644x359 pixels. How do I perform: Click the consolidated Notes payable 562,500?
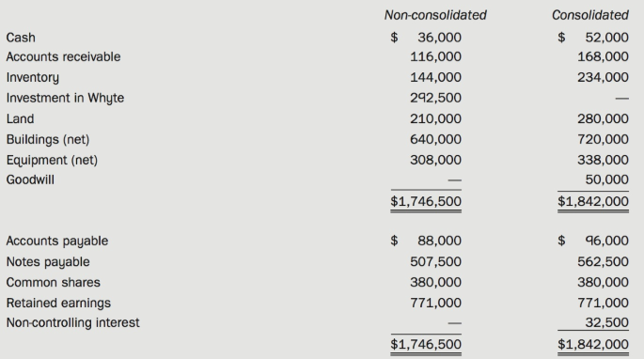click(x=603, y=261)
